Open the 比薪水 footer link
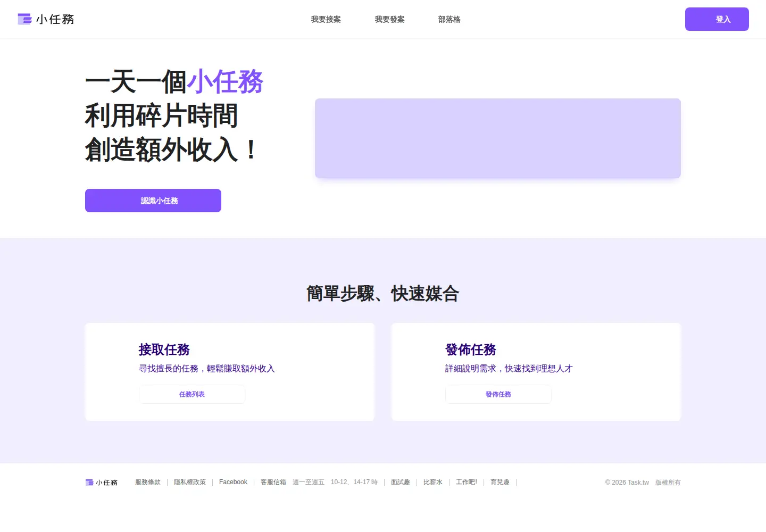 click(x=433, y=482)
